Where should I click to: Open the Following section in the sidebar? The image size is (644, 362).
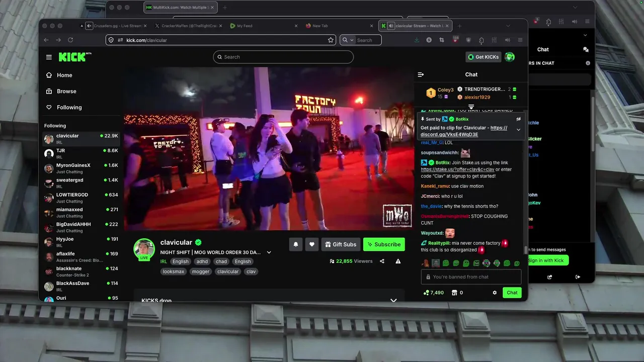(69, 107)
